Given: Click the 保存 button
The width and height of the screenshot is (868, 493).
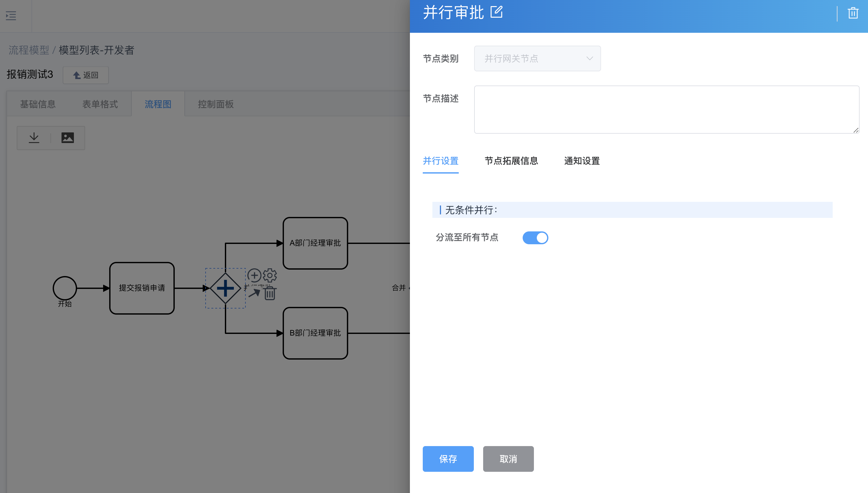Looking at the screenshot, I should (448, 459).
